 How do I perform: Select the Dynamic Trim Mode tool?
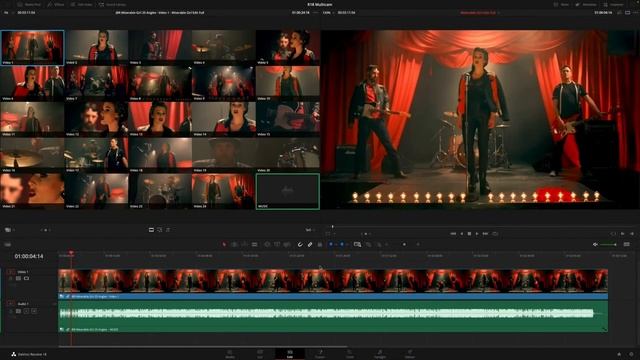(x=244, y=244)
